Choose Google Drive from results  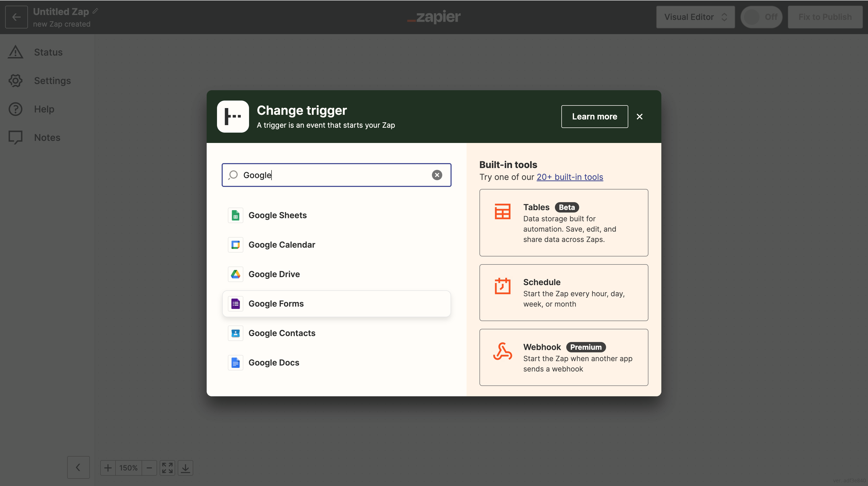tap(336, 274)
